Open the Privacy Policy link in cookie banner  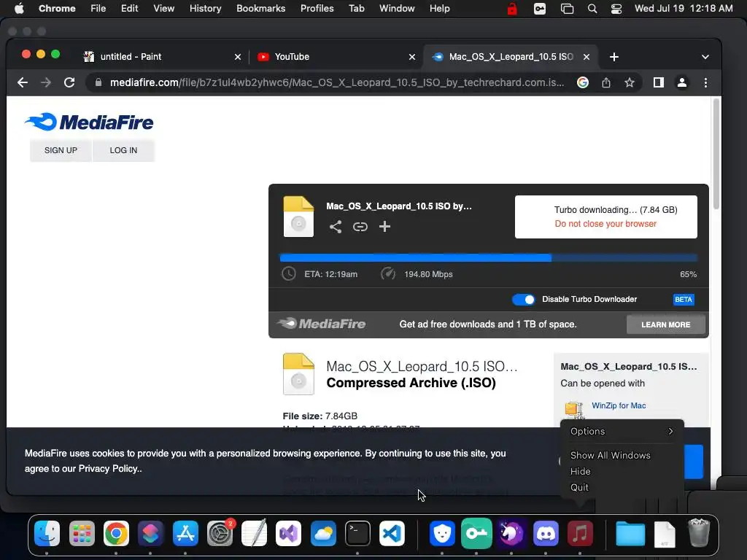109,469
